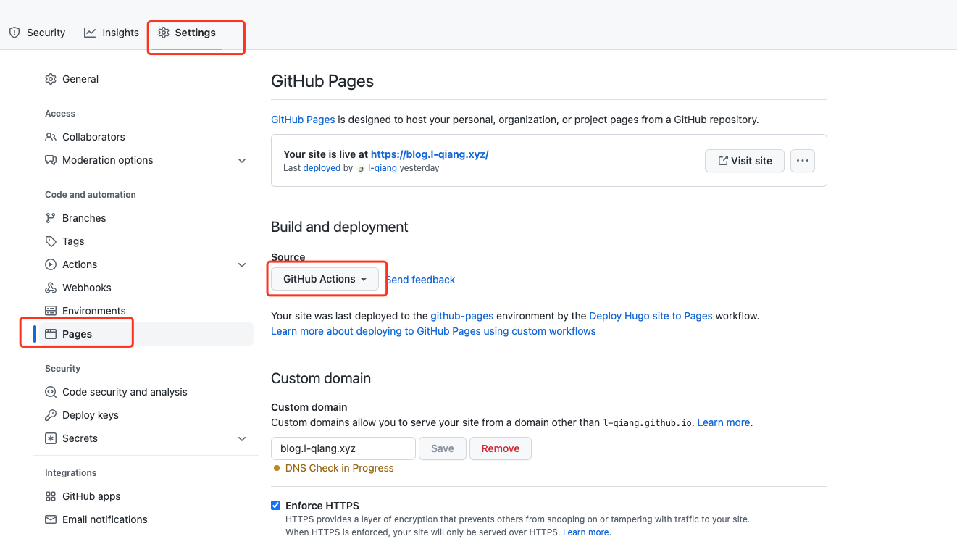Click the Code security scan icon
Screen dimensions: 957x560
point(51,392)
